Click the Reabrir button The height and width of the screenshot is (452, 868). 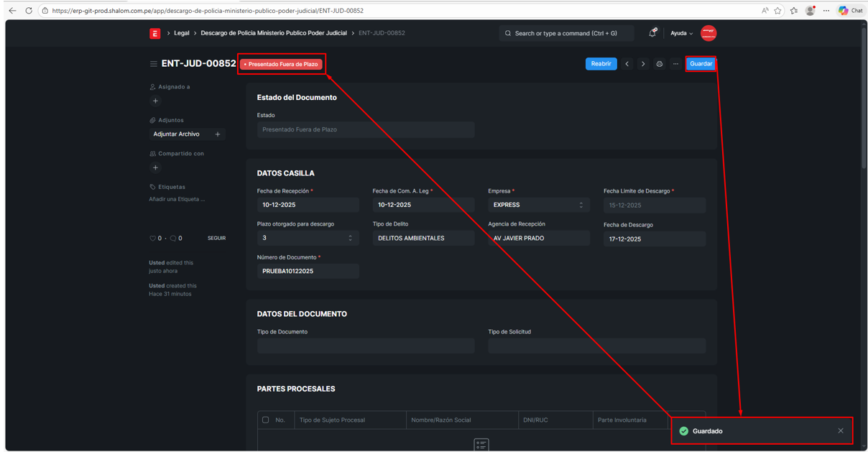click(601, 64)
